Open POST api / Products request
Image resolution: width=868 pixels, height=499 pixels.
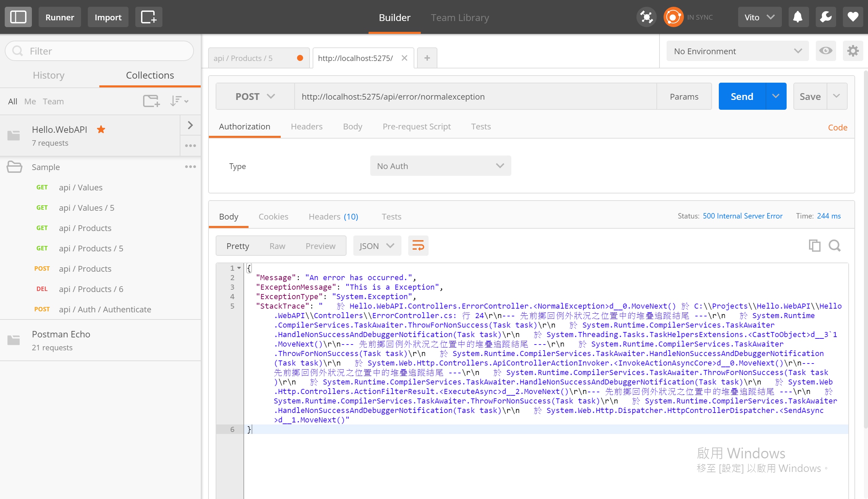(100, 269)
